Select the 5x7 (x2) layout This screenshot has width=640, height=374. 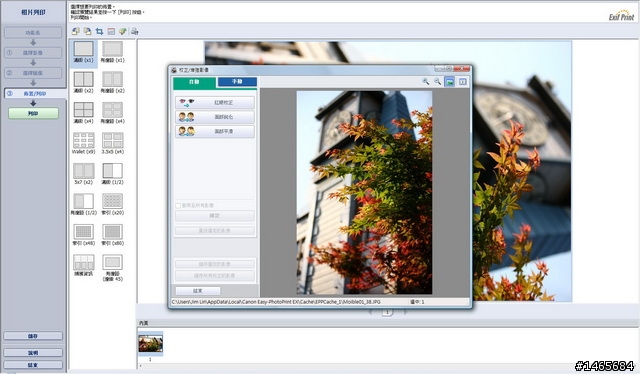[x=83, y=174]
